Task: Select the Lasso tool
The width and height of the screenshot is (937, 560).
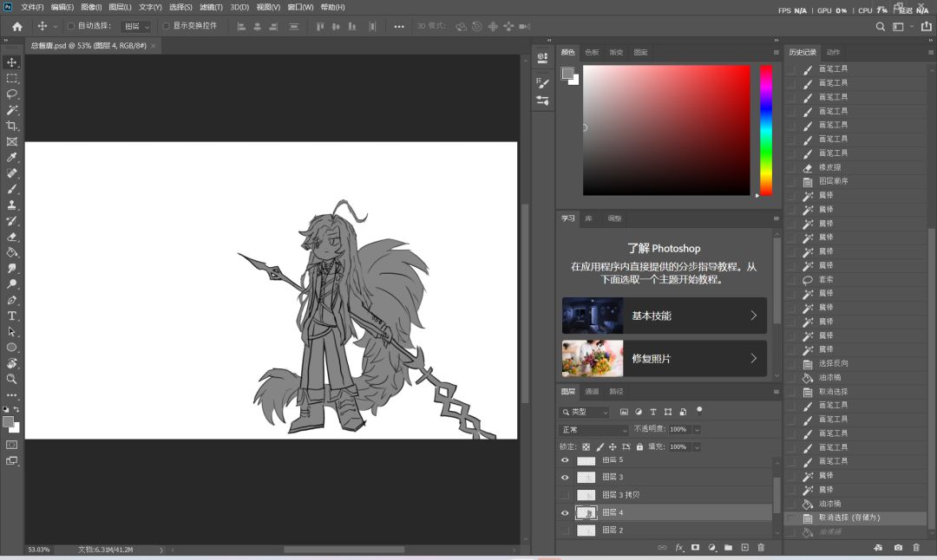Action: pos(12,94)
